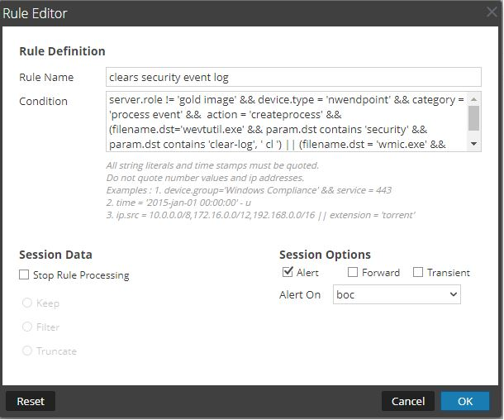Image resolution: width=504 pixels, height=420 pixels.
Task: Click Cancel to discard changes
Action: click(407, 401)
